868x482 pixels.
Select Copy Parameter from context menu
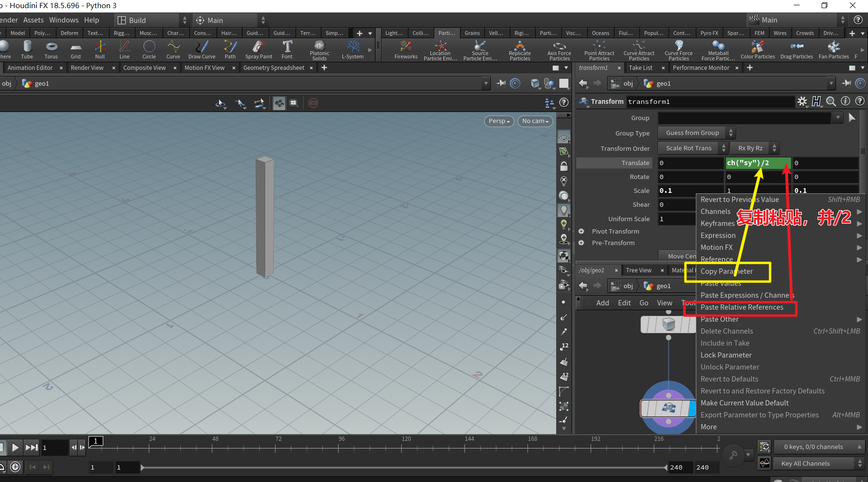point(726,271)
